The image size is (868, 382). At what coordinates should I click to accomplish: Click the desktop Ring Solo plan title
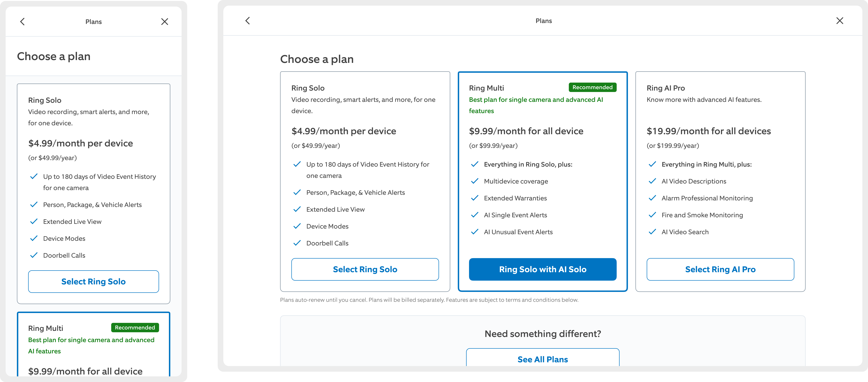click(x=308, y=88)
